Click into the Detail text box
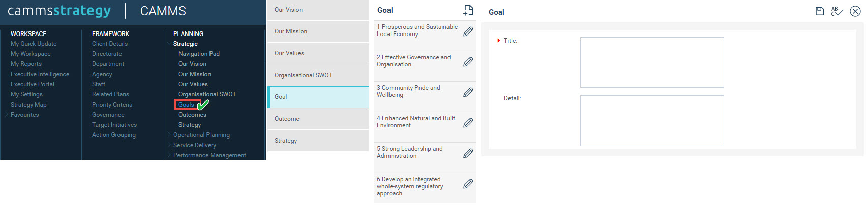 652,121
